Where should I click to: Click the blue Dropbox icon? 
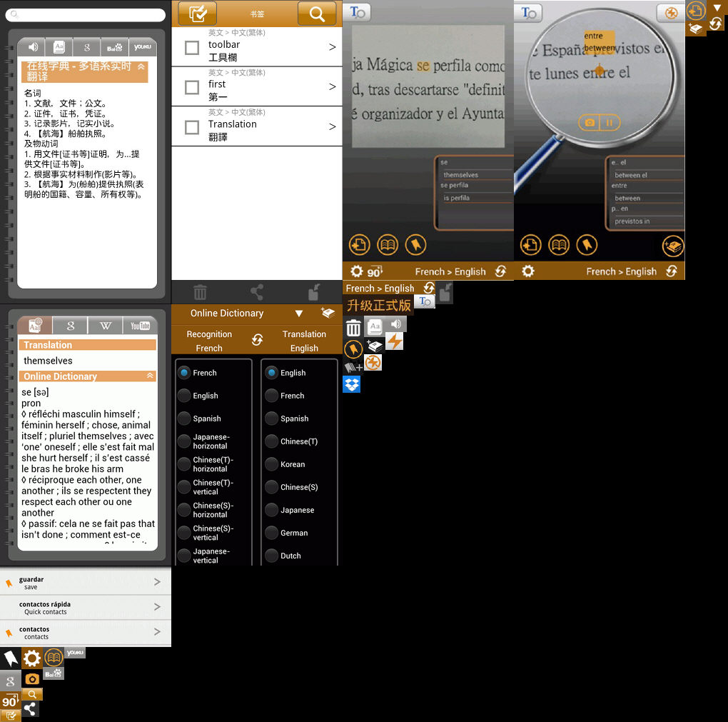pyautogui.click(x=351, y=384)
